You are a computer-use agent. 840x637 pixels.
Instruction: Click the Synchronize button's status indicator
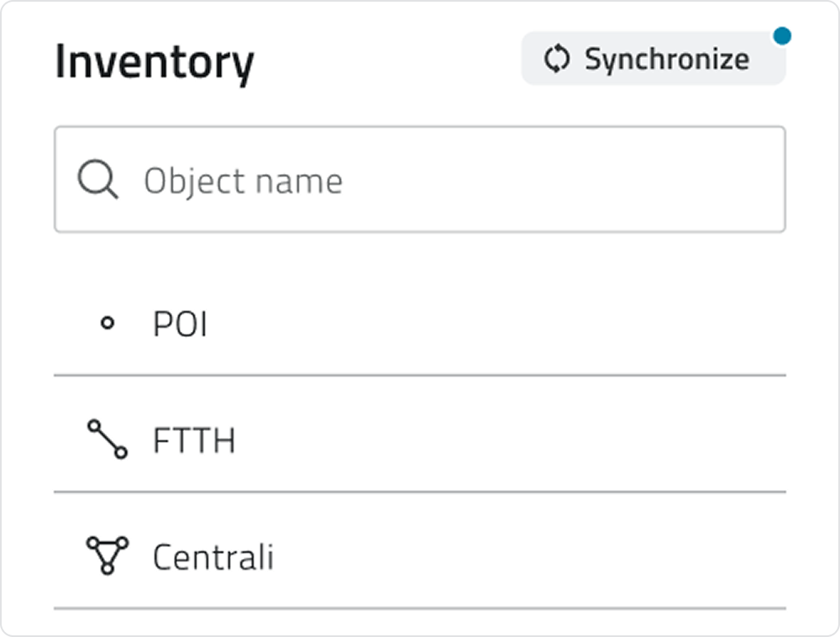click(782, 34)
